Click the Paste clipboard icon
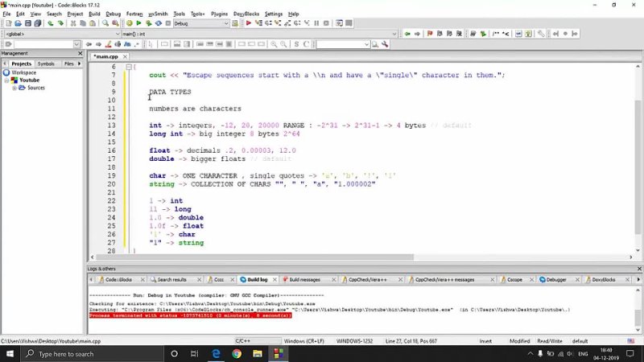This screenshot has width=644, height=362. (93, 23)
